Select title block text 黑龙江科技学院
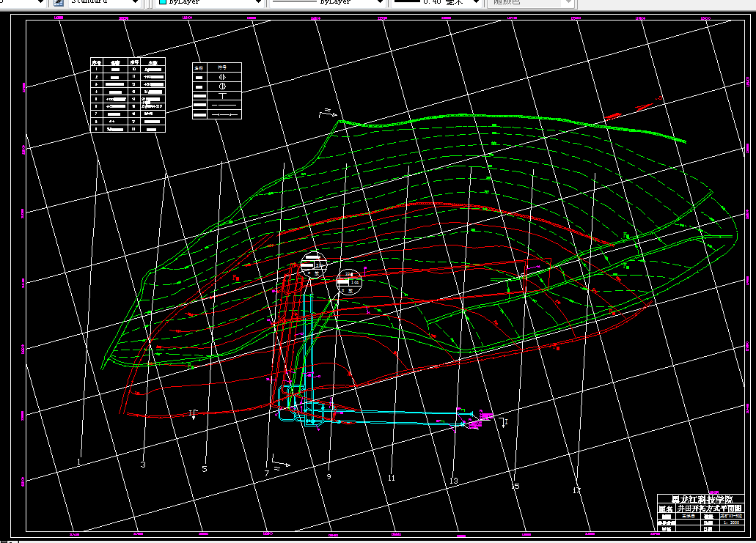The width and height of the screenshot is (756, 543). (x=702, y=500)
